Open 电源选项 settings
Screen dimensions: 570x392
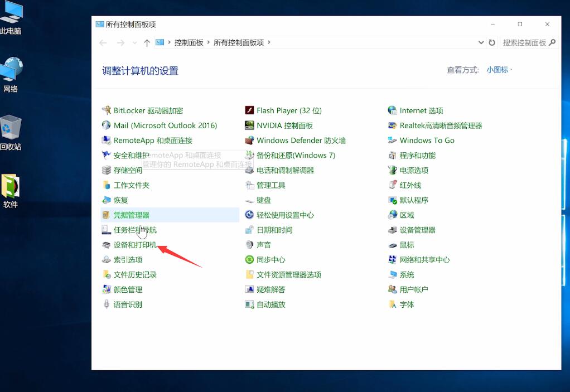click(x=413, y=170)
